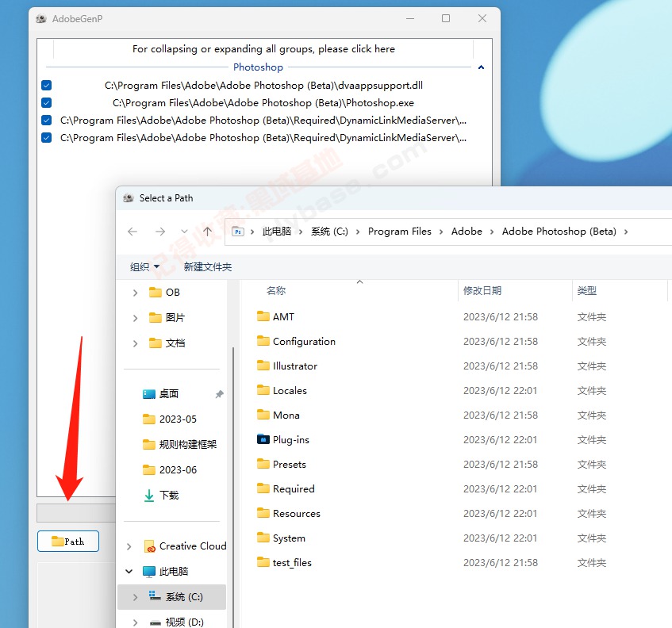Click 新建文件夹 to create a folder
672x628 pixels.
208,267
